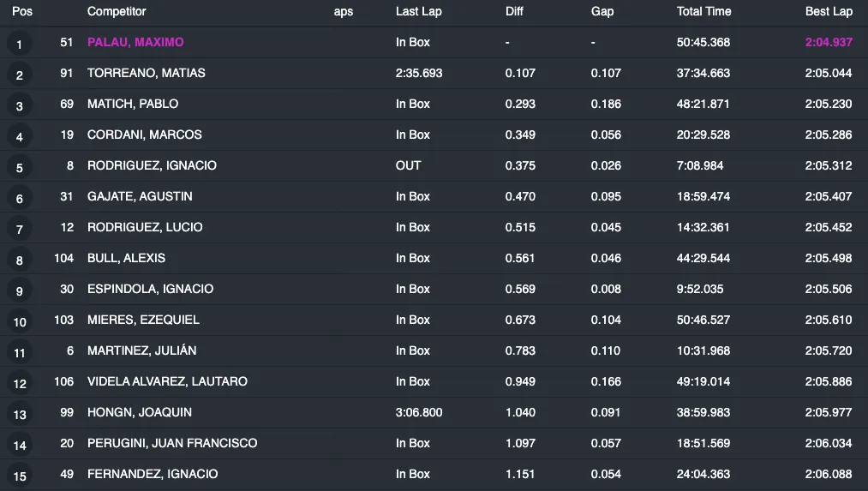Viewport: 868px width, 491px height.
Task: Click the position 1 circle badge
Action: [20, 45]
